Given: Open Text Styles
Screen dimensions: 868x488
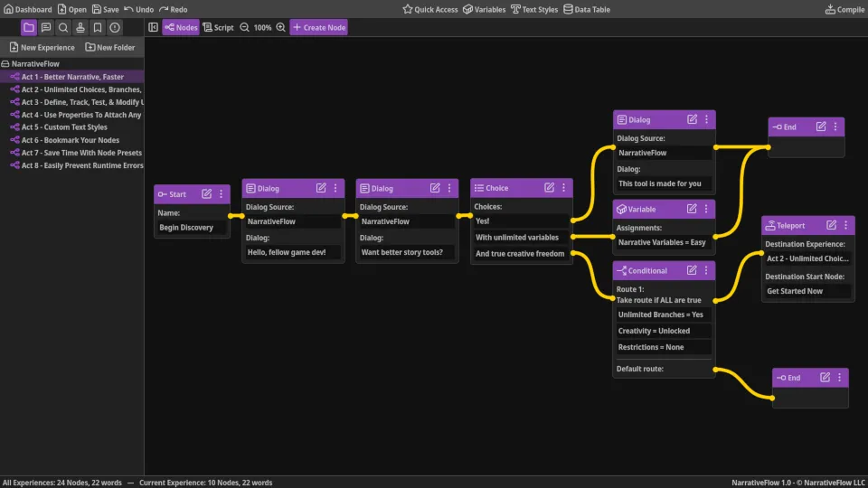Looking at the screenshot, I should 534,9.
